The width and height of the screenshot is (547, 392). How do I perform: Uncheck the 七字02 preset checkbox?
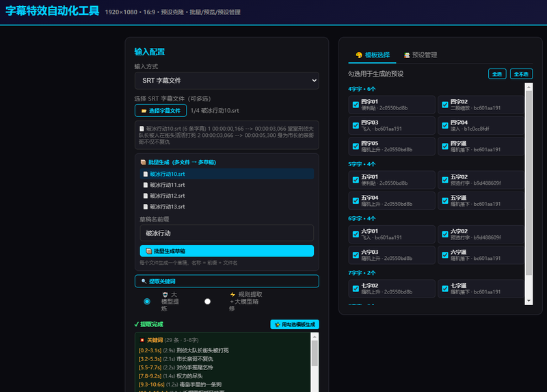click(356, 289)
